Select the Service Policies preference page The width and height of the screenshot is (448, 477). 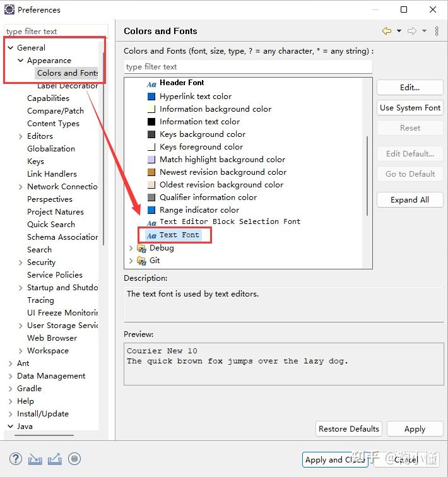tap(55, 275)
